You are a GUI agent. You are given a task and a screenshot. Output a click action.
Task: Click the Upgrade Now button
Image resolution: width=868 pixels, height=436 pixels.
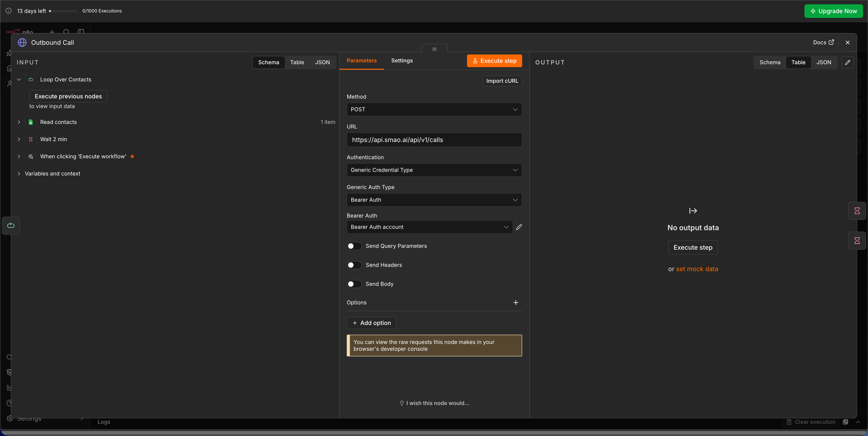coord(833,11)
